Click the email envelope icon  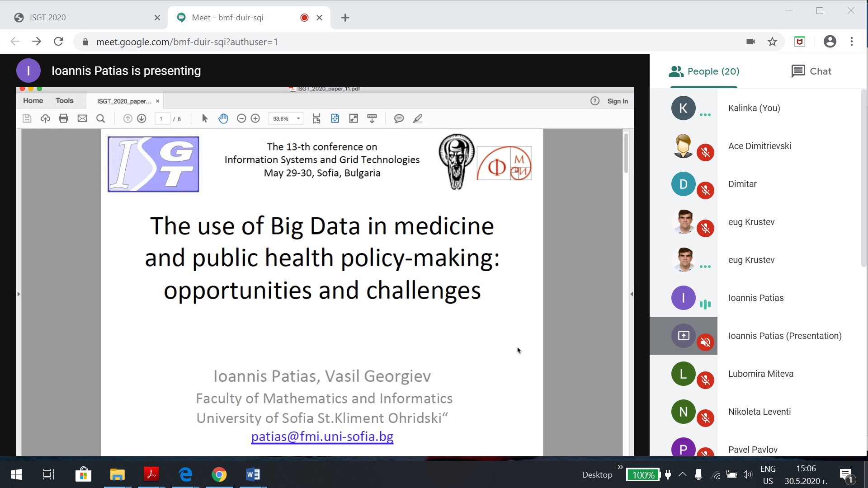[x=82, y=118]
